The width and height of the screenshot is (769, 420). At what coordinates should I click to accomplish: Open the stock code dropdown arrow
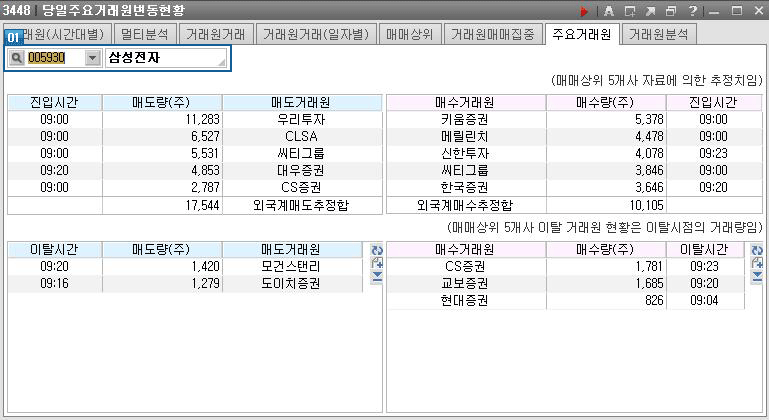tap(92, 58)
